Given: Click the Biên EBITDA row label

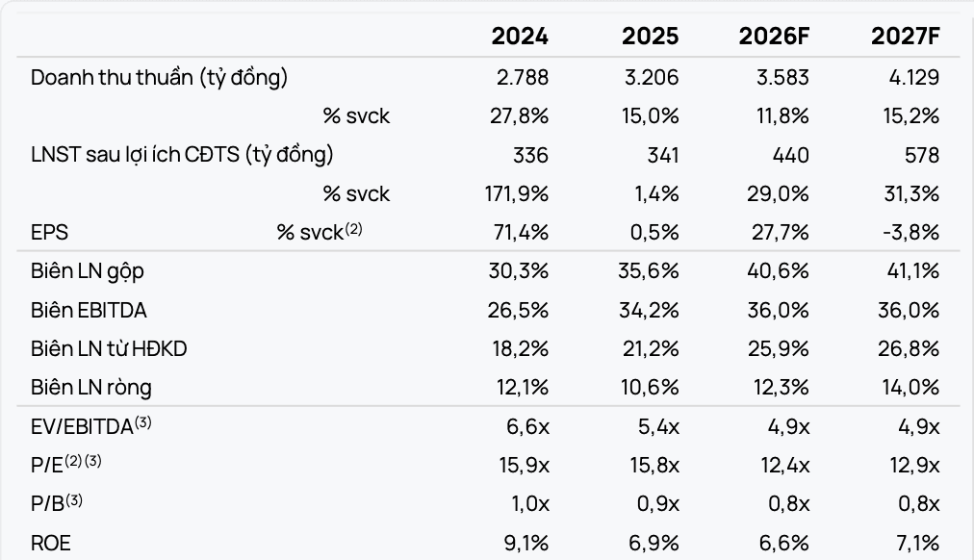Looking at the screenshot, I should (89, 310).
